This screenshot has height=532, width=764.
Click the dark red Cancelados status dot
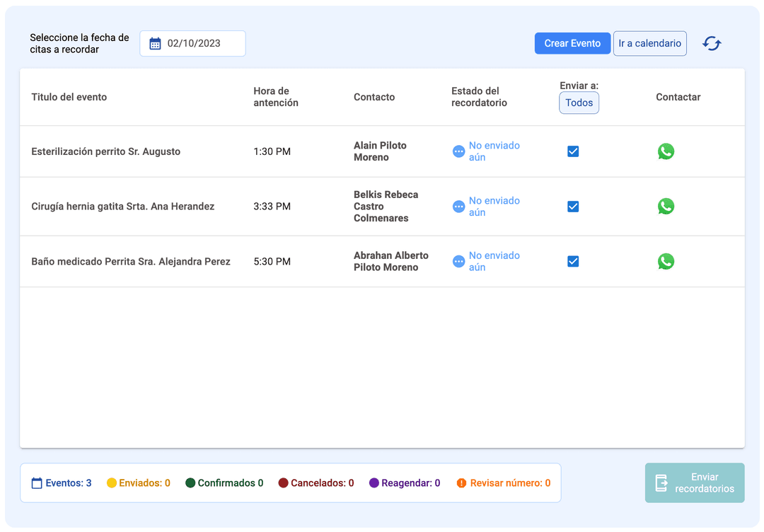283,482
